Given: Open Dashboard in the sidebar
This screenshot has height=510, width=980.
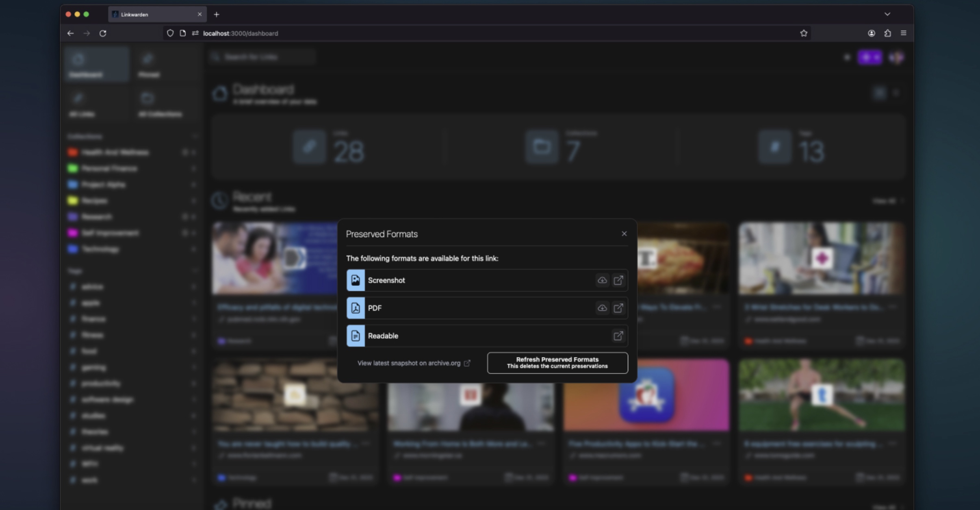Looking at the screenshot, I should 97,64.
